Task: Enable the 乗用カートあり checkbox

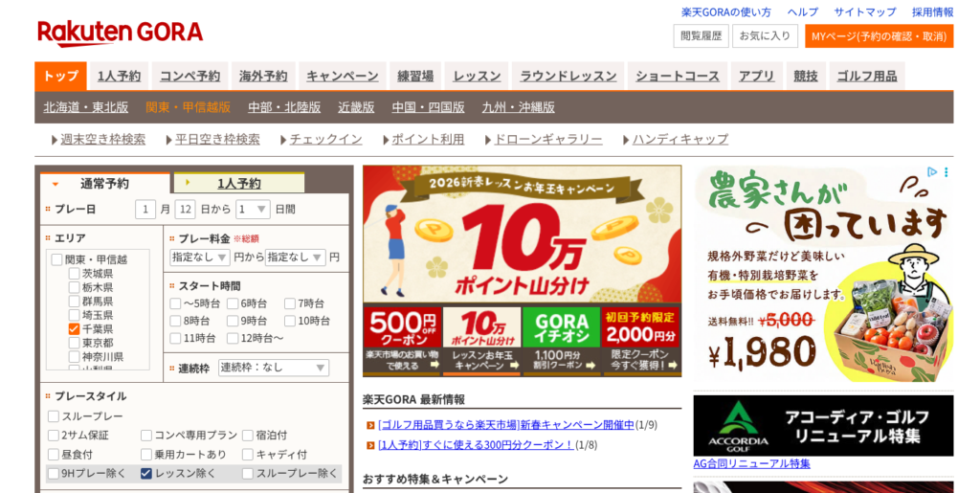Action: (146, 455)
